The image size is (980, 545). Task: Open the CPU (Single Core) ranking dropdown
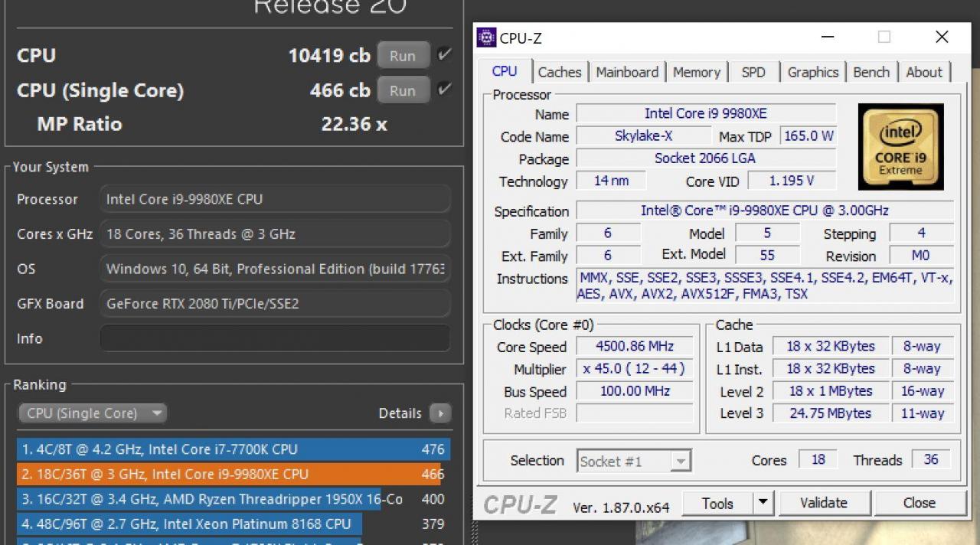[91, 413]
